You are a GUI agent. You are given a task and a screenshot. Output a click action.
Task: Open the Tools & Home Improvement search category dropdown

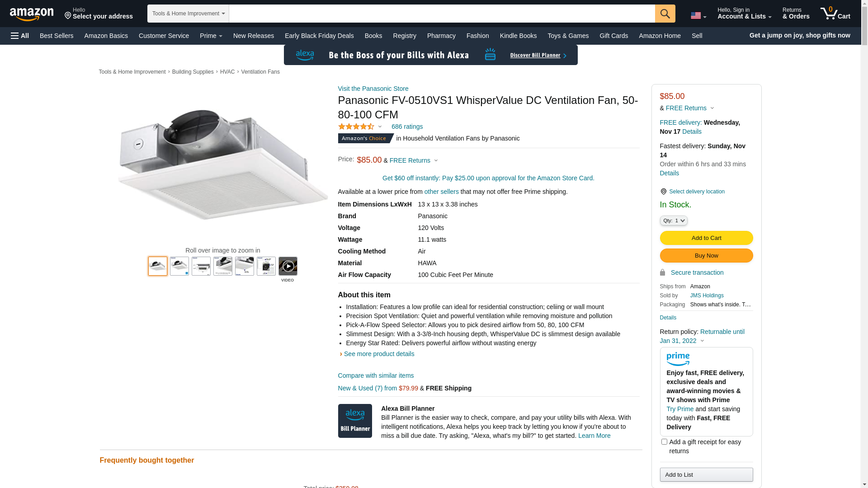pos(188,14)
